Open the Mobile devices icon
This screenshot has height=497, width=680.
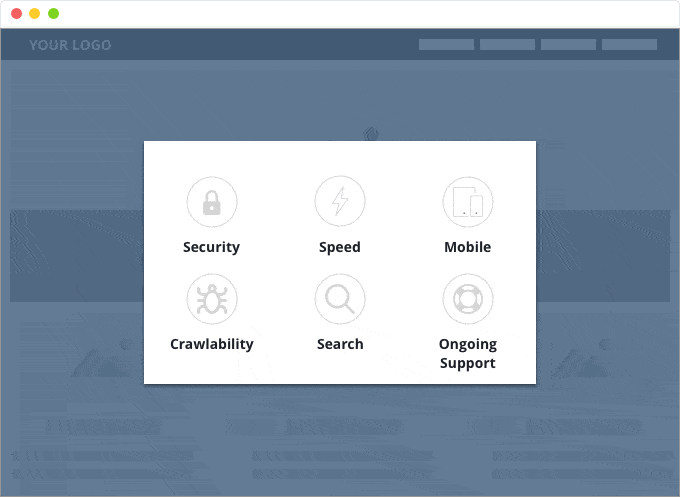(x=468, y=202)
